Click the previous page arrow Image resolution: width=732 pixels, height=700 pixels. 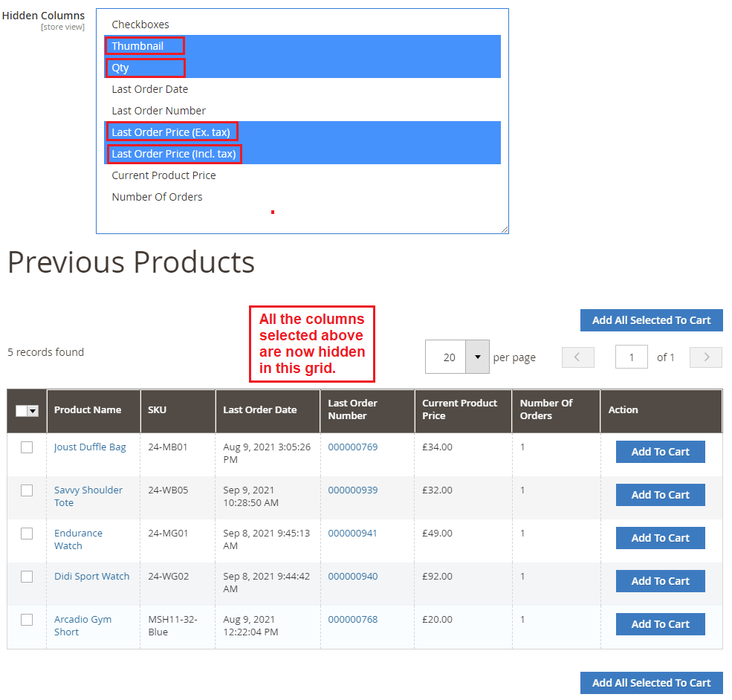tap(578, 357)
